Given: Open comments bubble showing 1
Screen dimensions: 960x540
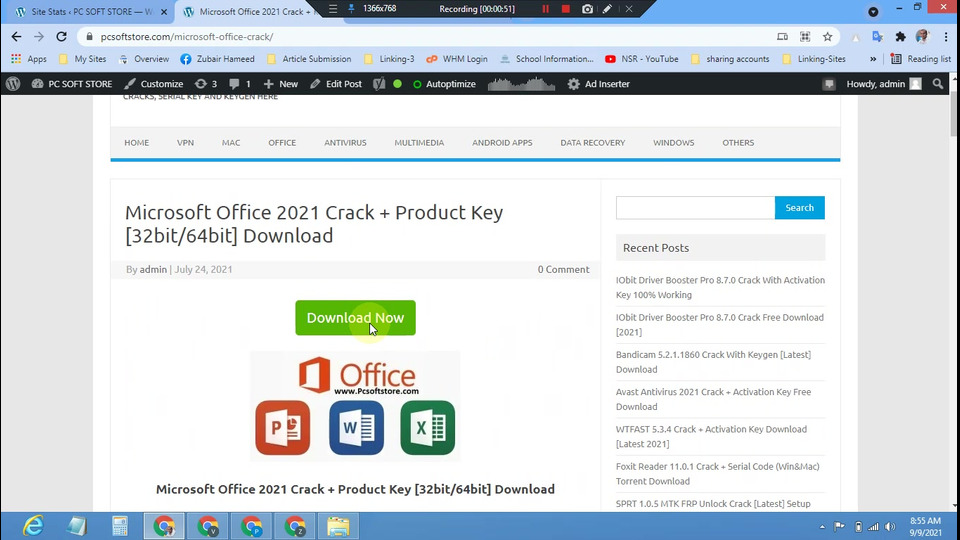Looking at the screenshot, I should coord(239,84).
